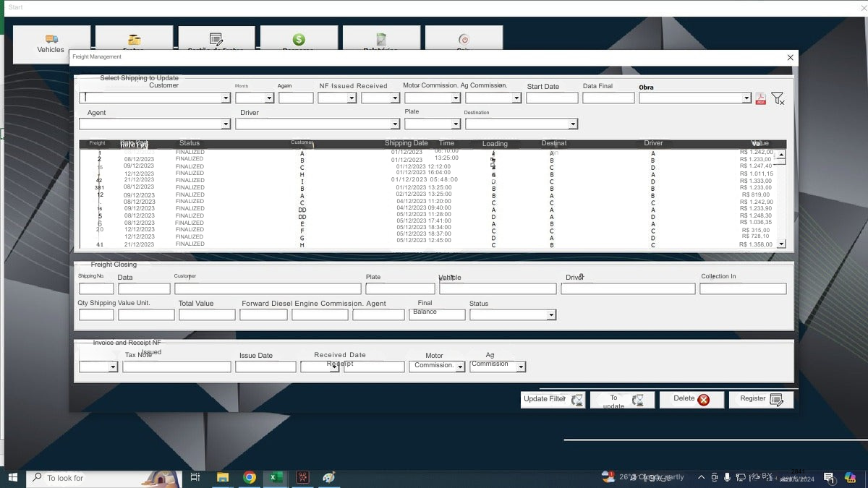The height and width of the screenshot is (488, 868).
Task: Open the Status dropdown in Freight Closing
Action: click(552, 314)
